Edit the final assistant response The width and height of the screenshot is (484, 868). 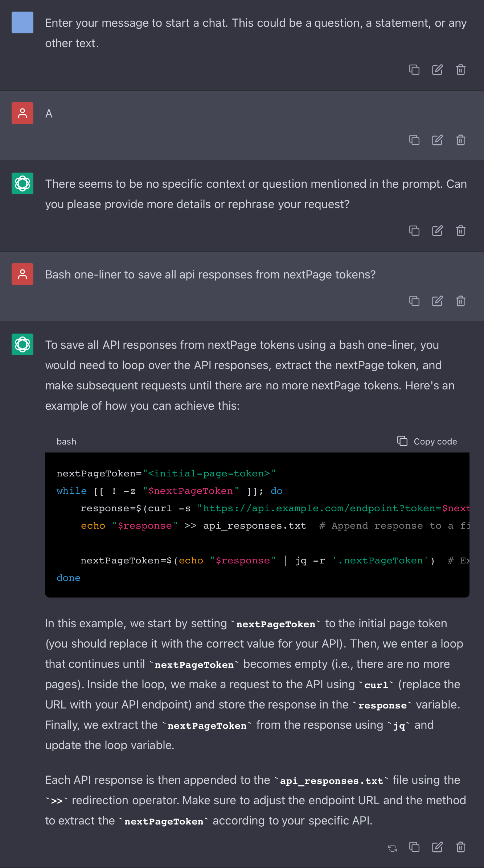437,847
